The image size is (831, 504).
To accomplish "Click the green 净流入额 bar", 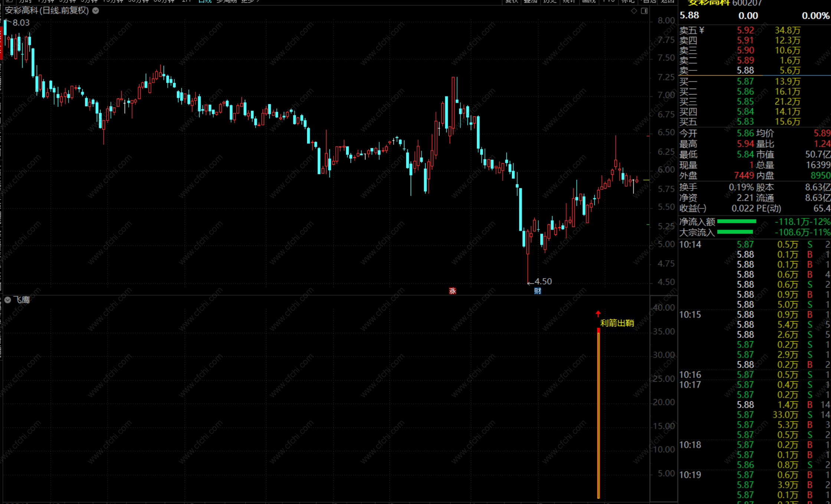I will click(x=736, y=221).
